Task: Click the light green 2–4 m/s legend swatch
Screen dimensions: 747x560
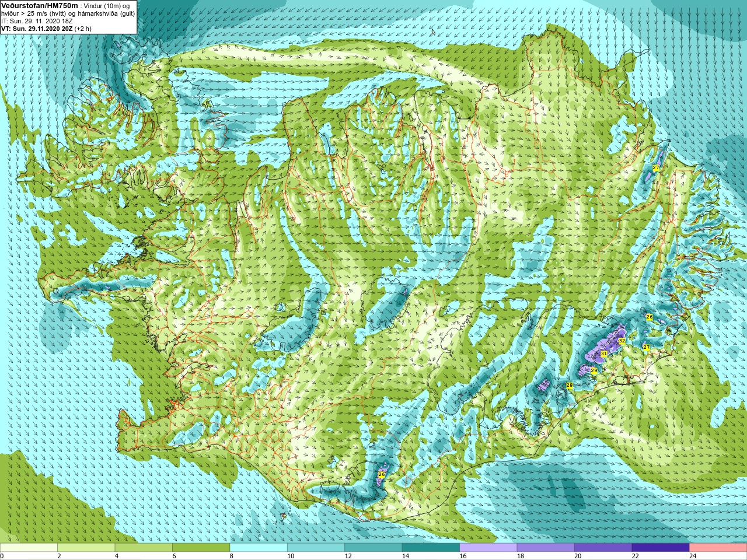Action: pyautogui.click(x=86, y=548)
